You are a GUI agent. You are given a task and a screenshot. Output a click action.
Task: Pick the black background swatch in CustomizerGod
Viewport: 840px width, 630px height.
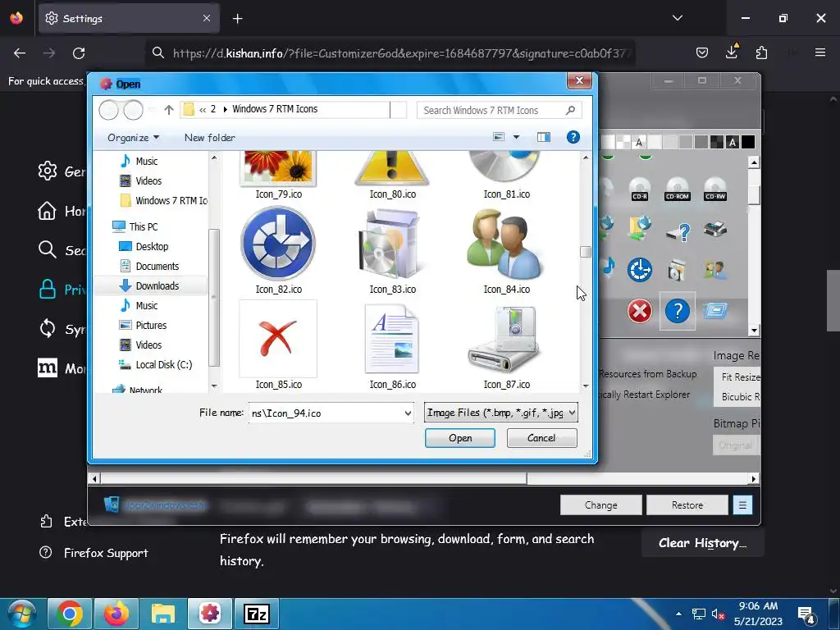(748, 142)
